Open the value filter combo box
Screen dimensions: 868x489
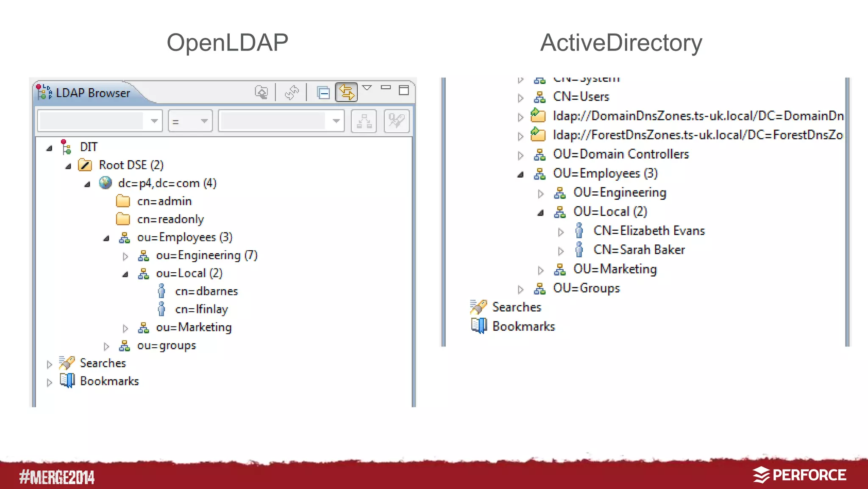281,121
